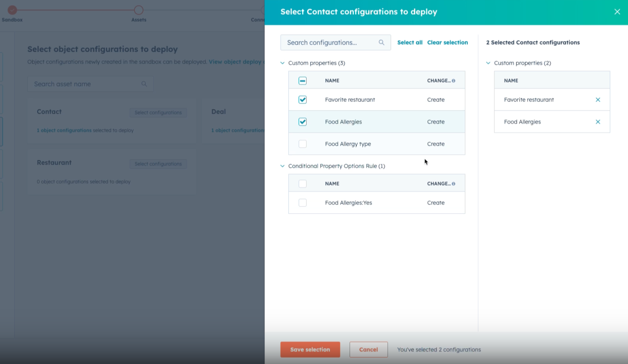
Task: Focus the Search configurations input field
Action: [x=329, y=43]
